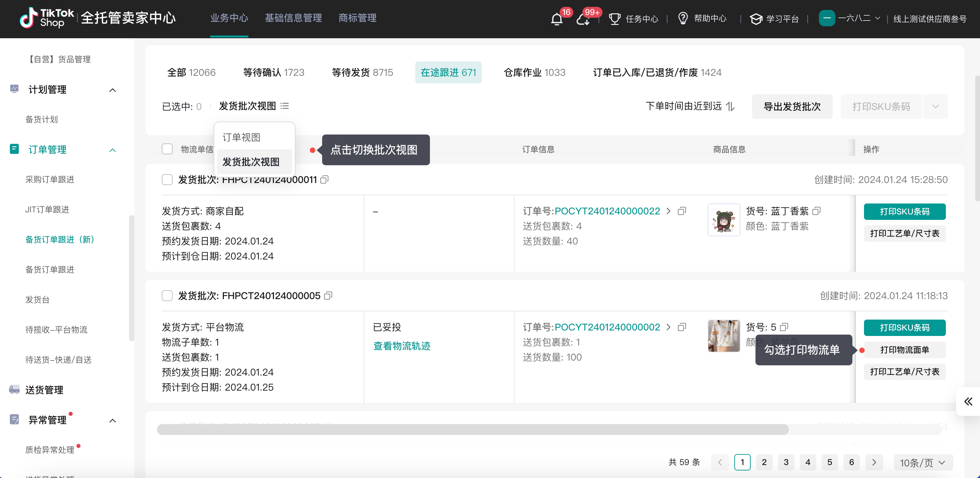Copy shipment batch number FHPCT240124000005
Screen dimensions: 980x478
[328, 295]
